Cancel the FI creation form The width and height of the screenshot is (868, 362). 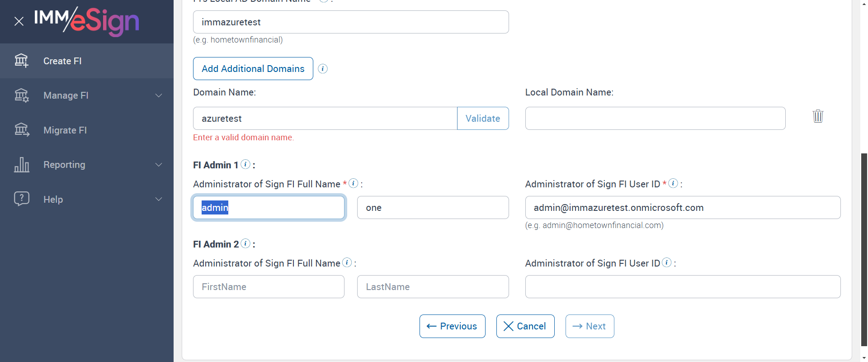pos(525,326)
